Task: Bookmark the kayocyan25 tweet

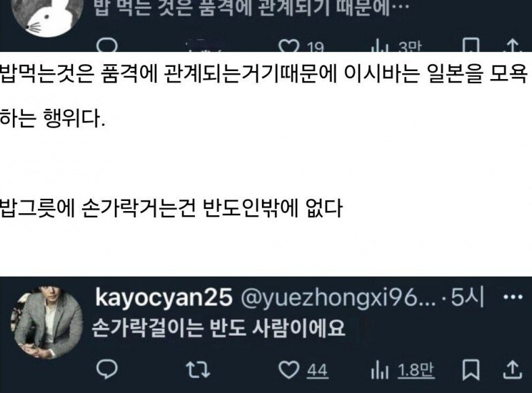Action: point(471,369)
